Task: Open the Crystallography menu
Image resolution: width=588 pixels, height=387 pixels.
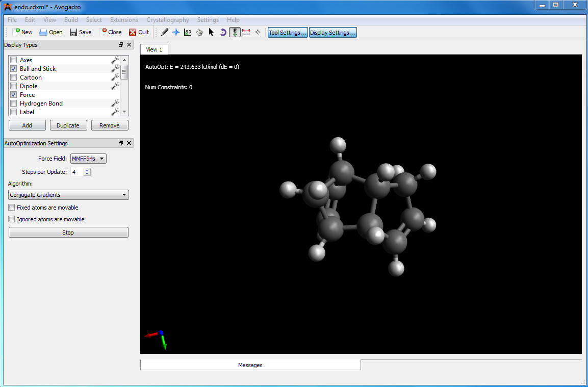Action: [x=167, y=20]
